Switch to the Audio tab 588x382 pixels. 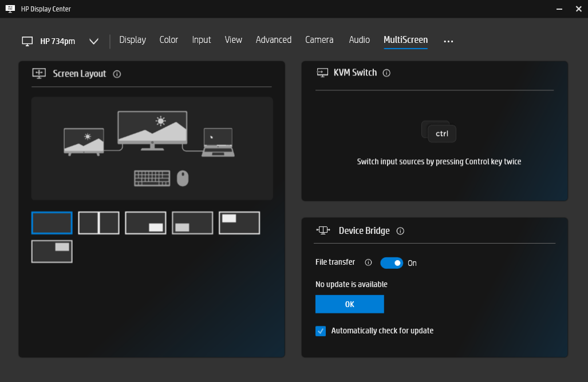point(359,39)
